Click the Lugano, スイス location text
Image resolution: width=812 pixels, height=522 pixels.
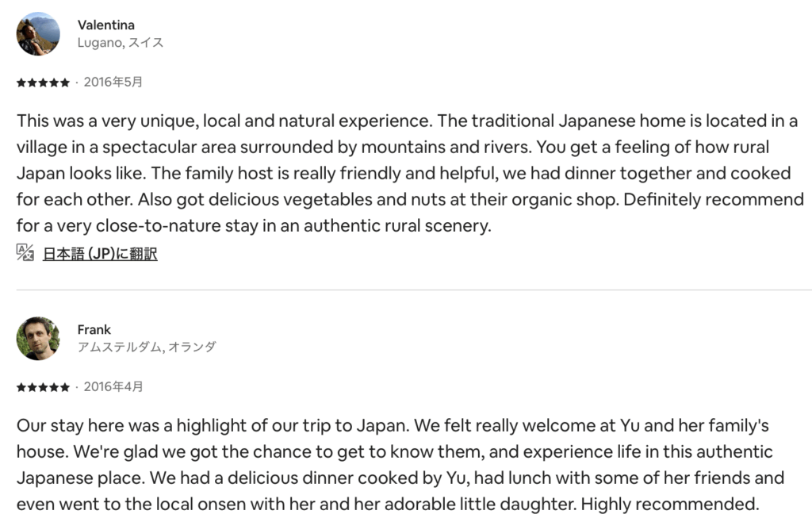coord(120,43)
